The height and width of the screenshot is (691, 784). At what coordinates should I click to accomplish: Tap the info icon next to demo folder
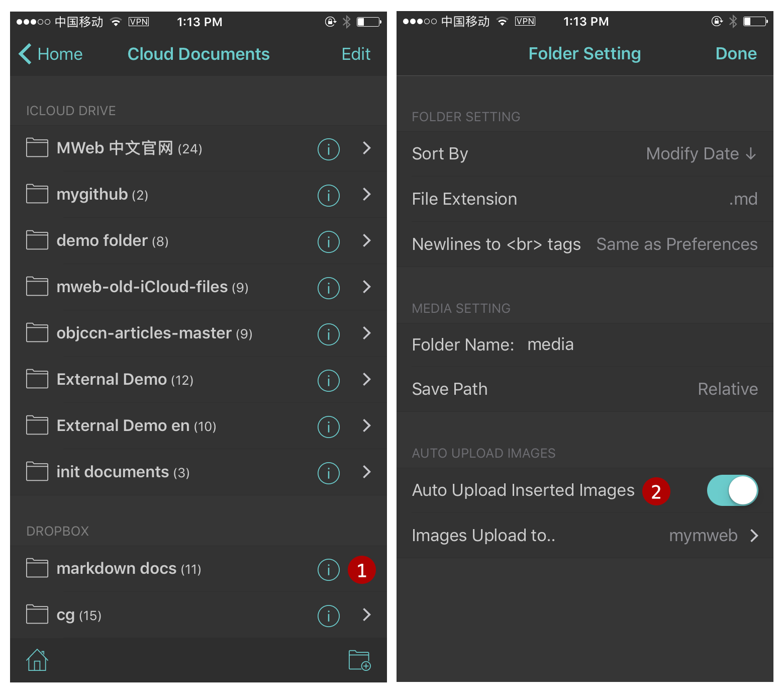coord(328,241)
